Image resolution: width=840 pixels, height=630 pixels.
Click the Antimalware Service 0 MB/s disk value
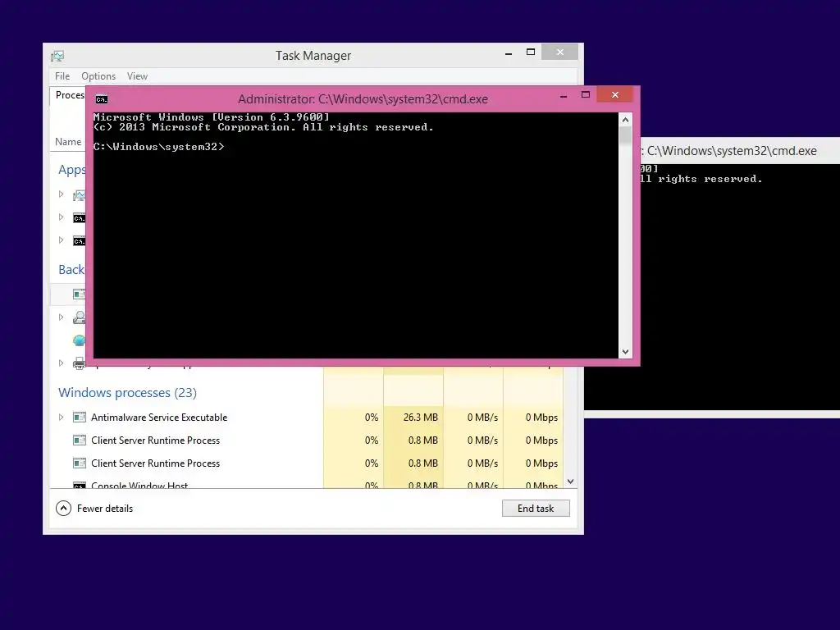[x=482, y=418]
